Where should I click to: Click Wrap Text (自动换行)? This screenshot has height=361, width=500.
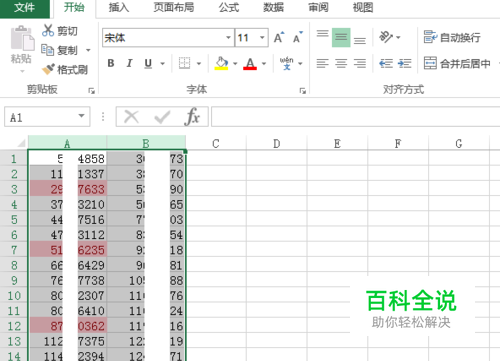point(452,37)
